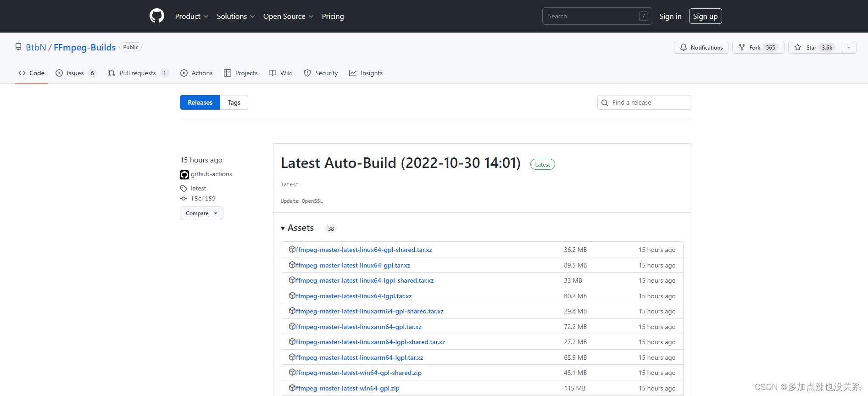Download ffmpeg-master-latest-linuxarm64-gpl-shared.tar.xz

[370, 311]
